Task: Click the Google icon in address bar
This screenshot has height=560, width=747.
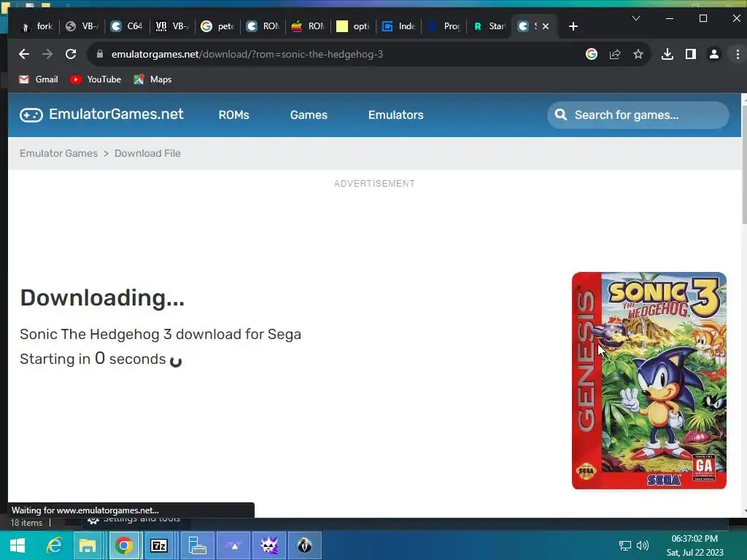Action: [x=591, y=54]
